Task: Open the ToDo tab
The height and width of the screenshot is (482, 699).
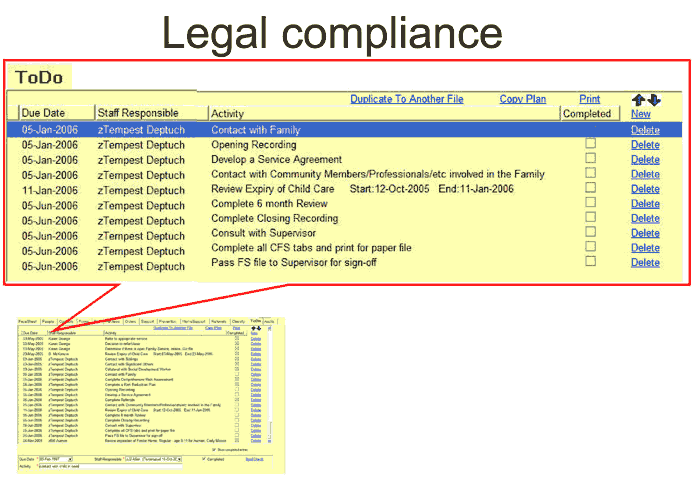Action: pyautogui.click(x=39, y=77)
